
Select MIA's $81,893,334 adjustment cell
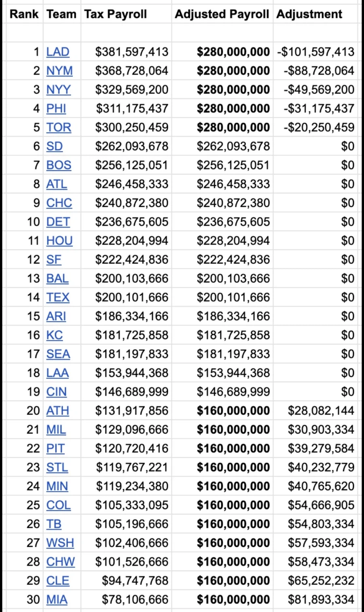click(x=321, y=599)
